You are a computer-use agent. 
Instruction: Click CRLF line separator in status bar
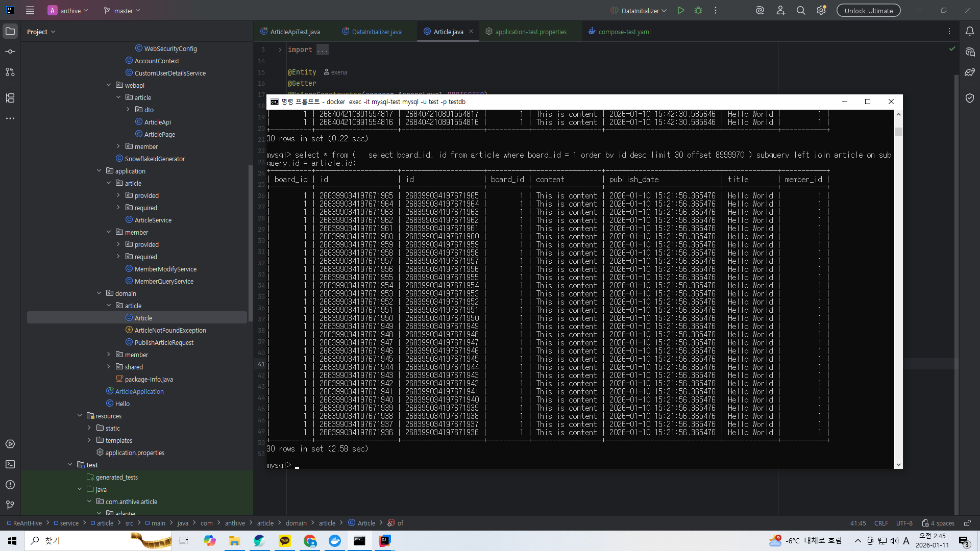coord(881,523)
